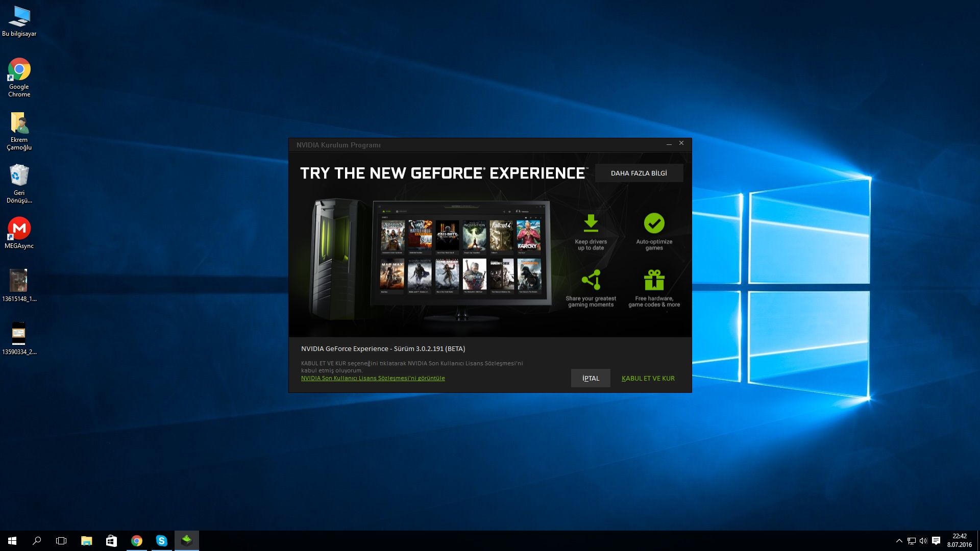Open Skype from the taskbar
The width and height of the screenshot is (980, 551).
pyautogui.click(x=162, y=541)
